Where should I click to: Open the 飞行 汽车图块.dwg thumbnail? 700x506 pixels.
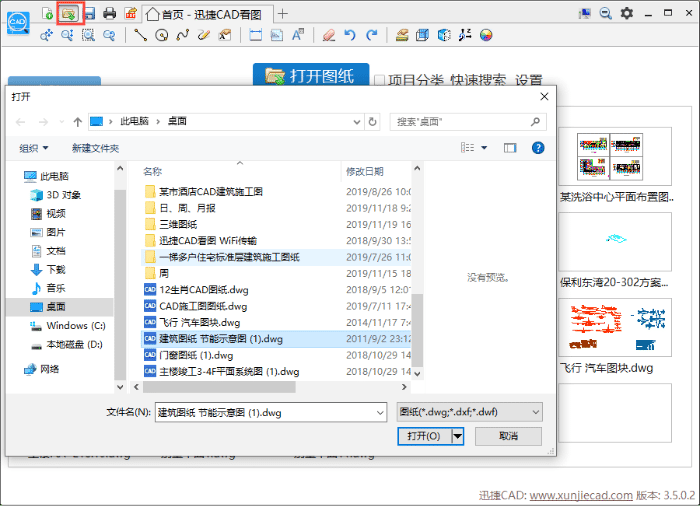click(x=614, y=327)
